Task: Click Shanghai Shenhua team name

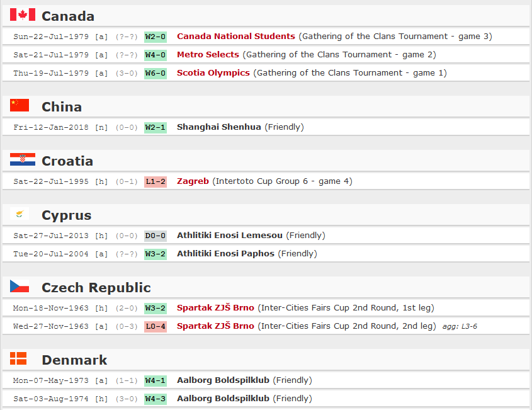Action: coord(219,127)
